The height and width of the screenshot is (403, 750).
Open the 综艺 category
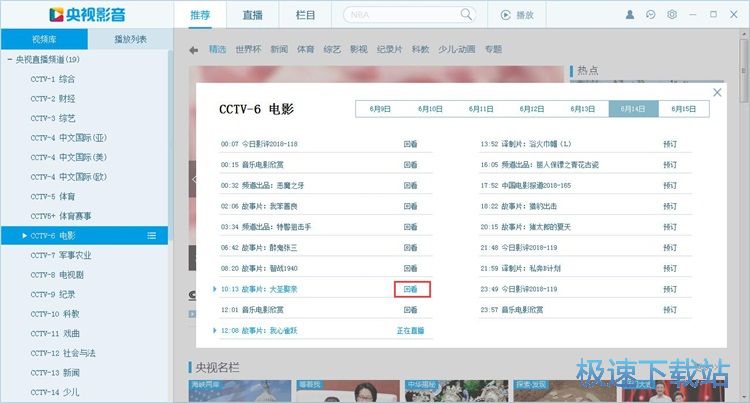[332, 49]
